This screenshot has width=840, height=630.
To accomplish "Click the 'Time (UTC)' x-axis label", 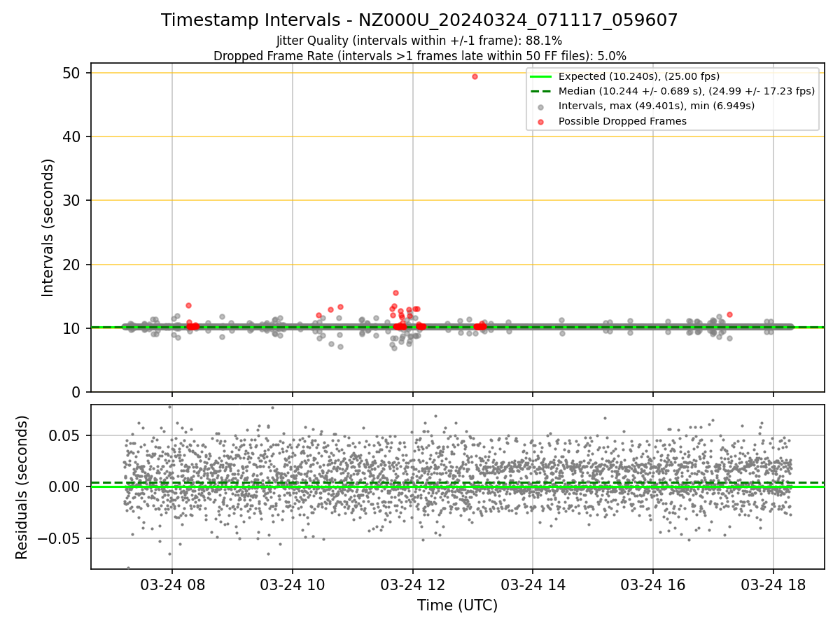I will pos(457,605).
